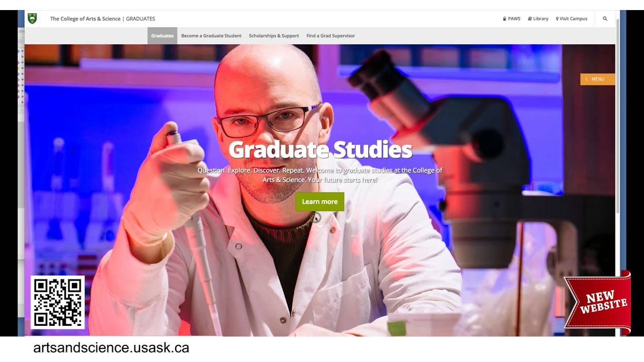Click the red New Website ribbon badge
The height and width of the screenshot is (362, 644).
tap(598, 303)
